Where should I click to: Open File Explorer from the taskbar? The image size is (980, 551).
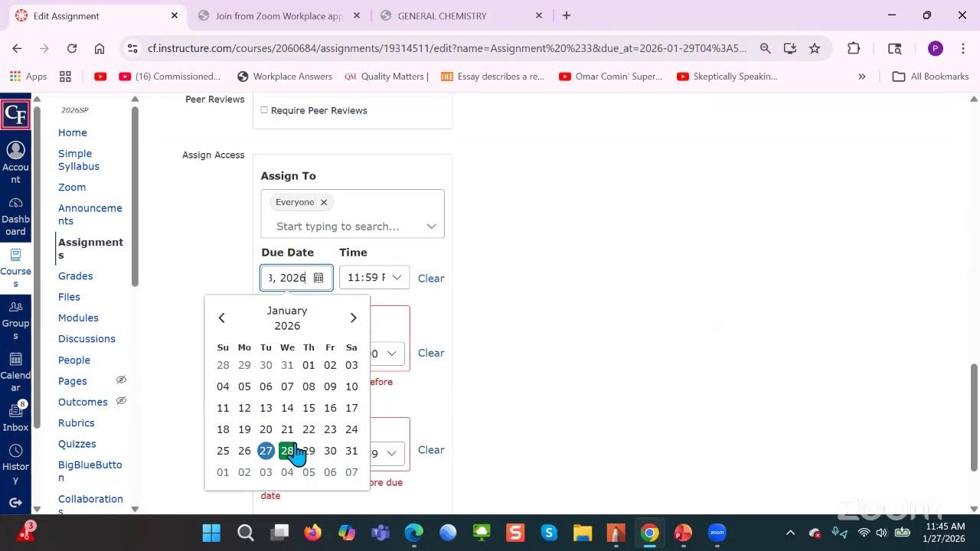coord(583,533)
